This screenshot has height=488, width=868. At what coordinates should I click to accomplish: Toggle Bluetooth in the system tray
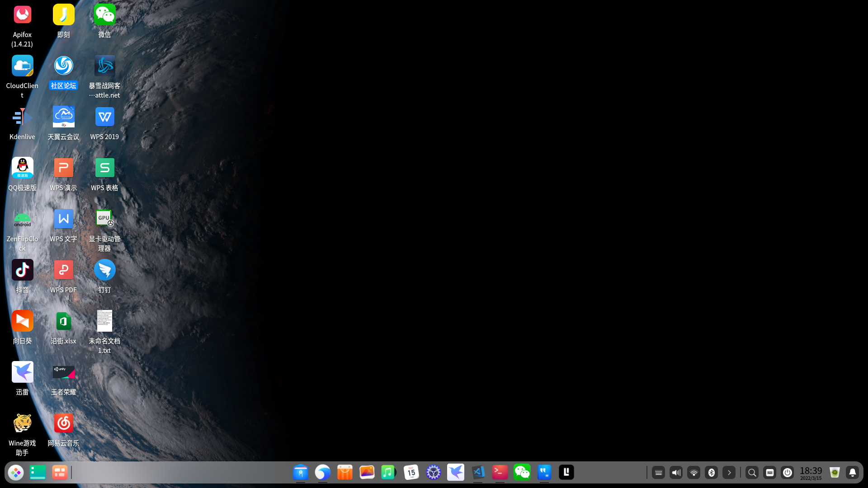(712, 472)
